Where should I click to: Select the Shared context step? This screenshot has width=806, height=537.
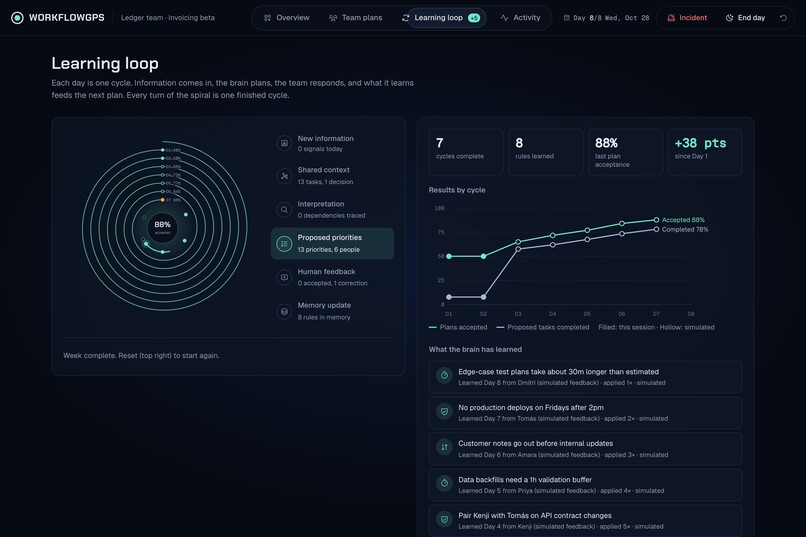coord(332,176)
